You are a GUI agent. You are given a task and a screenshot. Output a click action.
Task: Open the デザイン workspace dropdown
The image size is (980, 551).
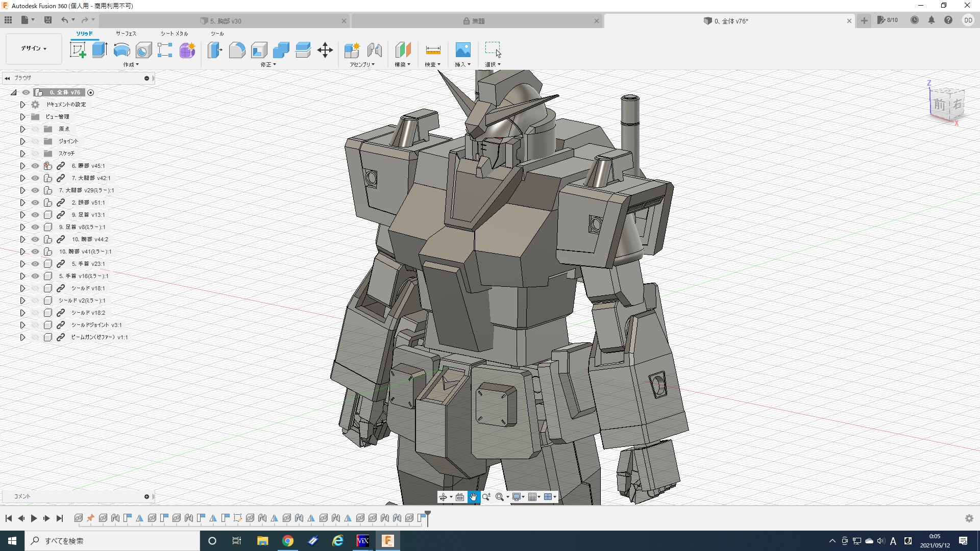pos(34,48)
